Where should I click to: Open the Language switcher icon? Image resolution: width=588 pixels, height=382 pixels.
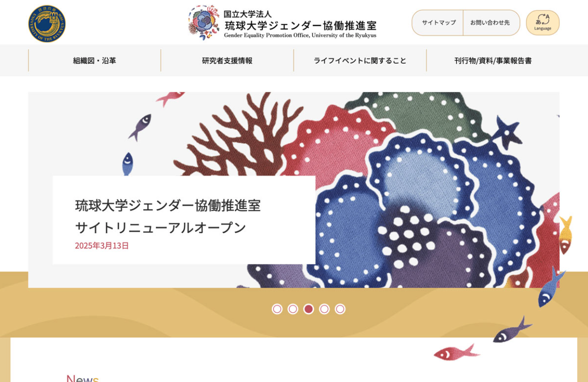click(542, 23)
